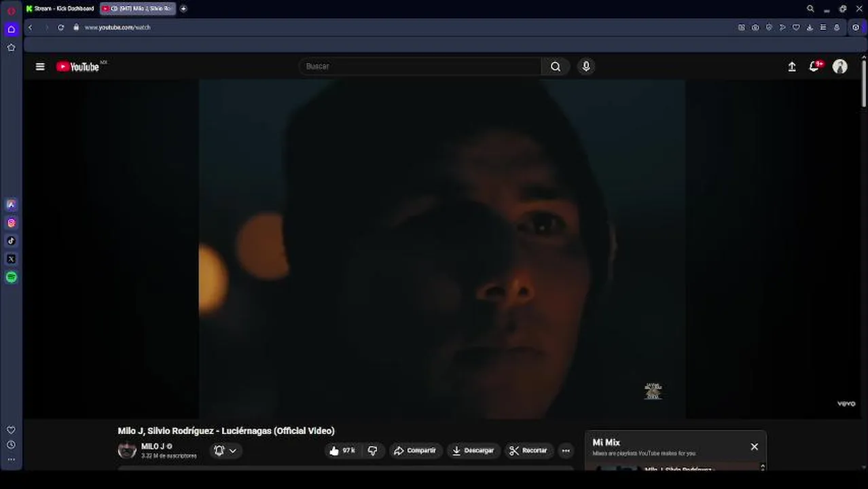Share the video via Compartir
Viewport: 868px width, 489px height.
pyautogui.click(x=416, y=450)
